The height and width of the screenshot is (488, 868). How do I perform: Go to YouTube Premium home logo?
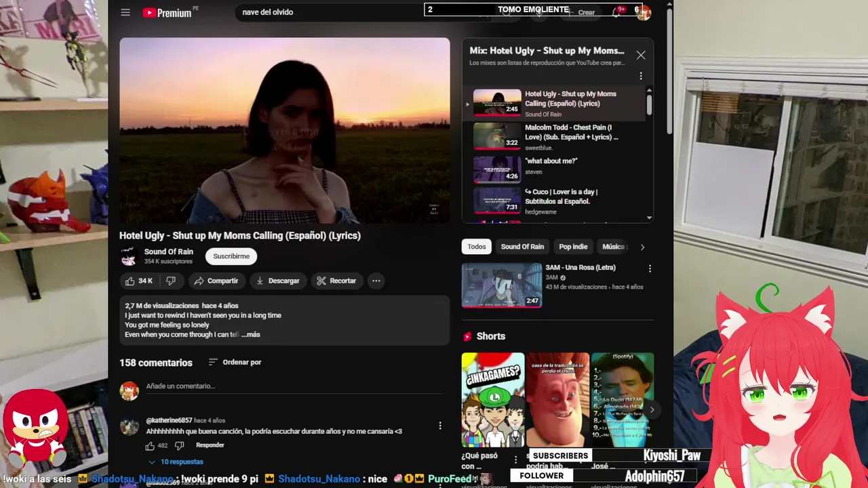click(x=167, y=12)
